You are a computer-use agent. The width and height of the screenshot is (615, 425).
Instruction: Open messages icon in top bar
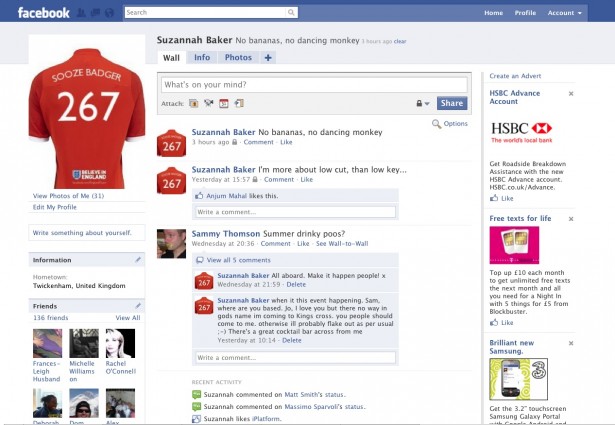pyautogui.click(x=95, y=13)
